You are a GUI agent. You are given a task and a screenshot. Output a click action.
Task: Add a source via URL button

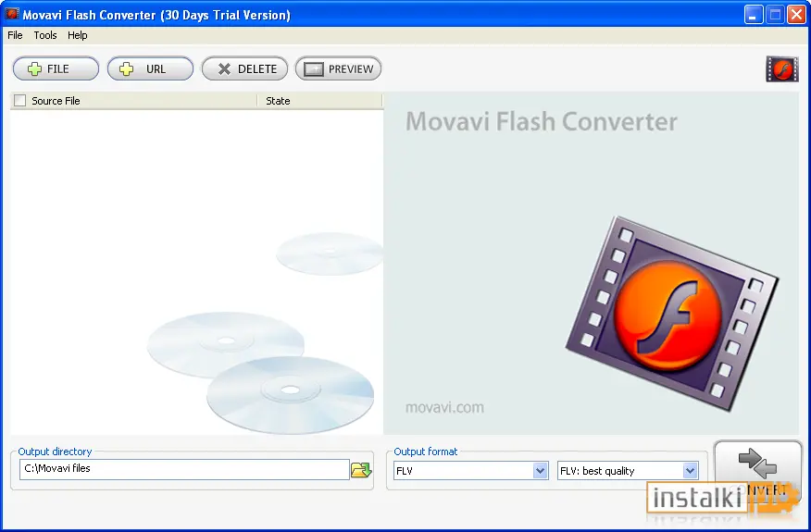151,68
